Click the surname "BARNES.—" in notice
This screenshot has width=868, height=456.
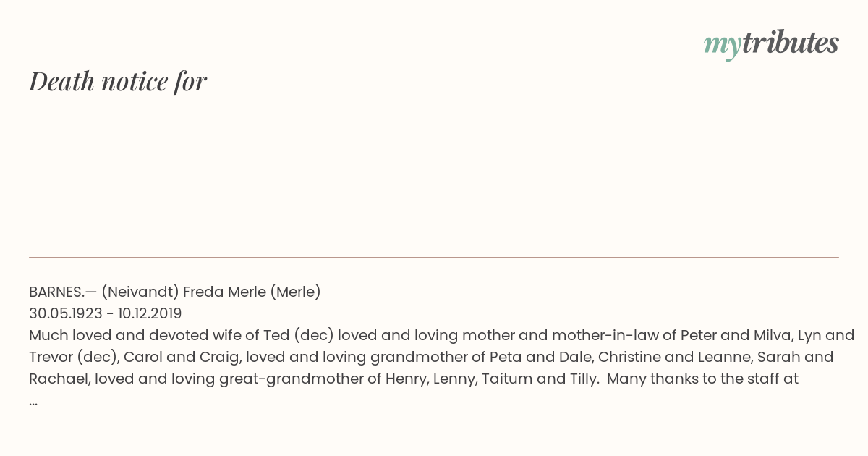(63, 292)
